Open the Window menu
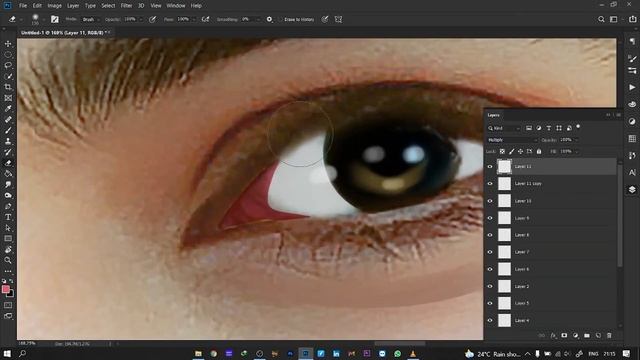This screenshot has width=640, height=360. coord(176,6)
